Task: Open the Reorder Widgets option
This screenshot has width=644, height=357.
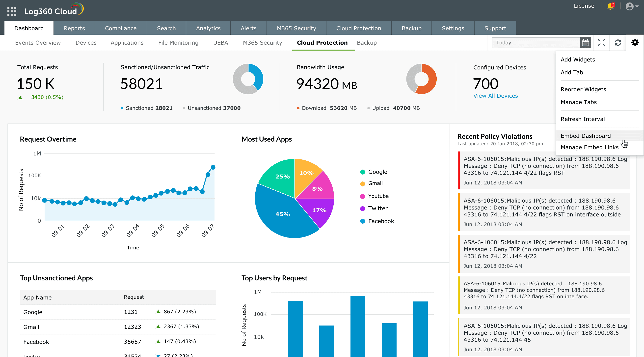Action: (583, 89)
